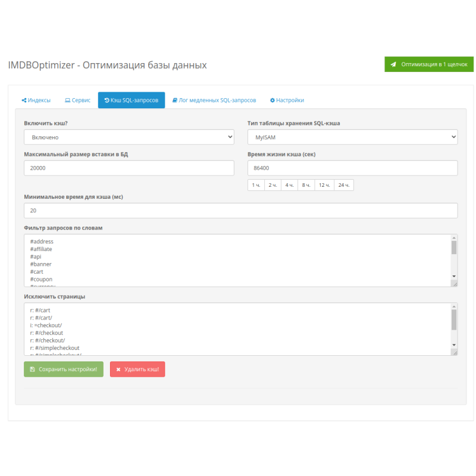Focus the Минимальное время для кэша field
476x476 pixels.
240,211
